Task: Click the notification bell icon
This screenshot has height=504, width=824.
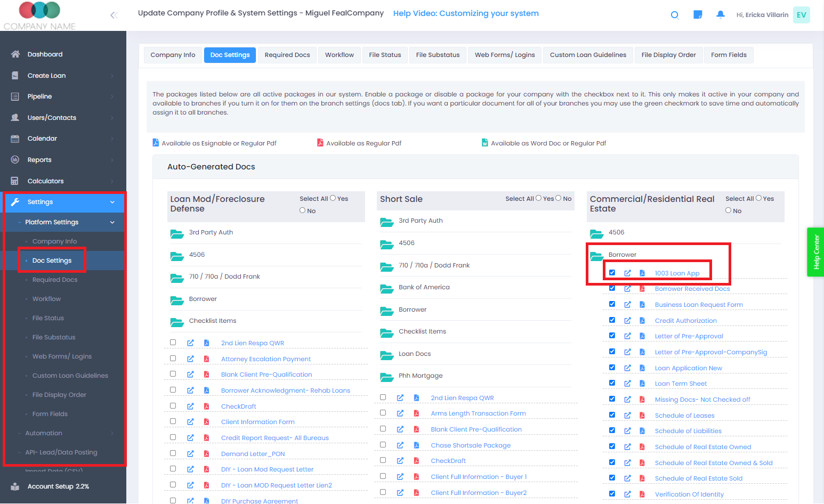Action: point(720,14)
